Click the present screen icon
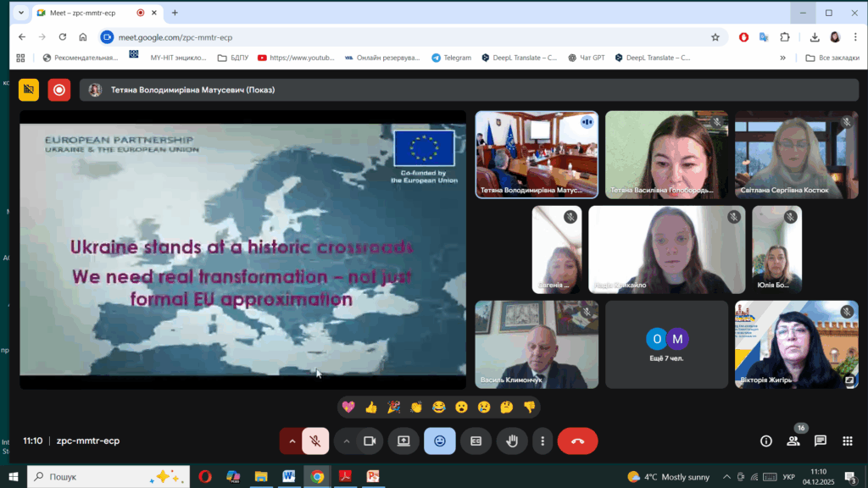The image size is (868, 488). (x=403, y=441)
